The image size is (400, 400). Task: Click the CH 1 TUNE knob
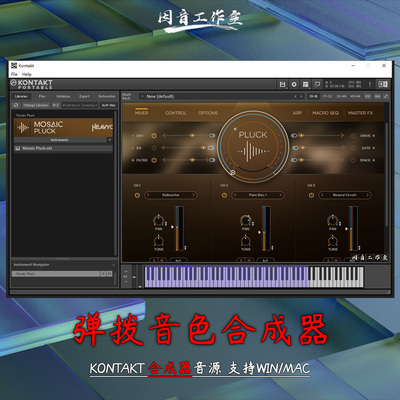tap(158, 241)
